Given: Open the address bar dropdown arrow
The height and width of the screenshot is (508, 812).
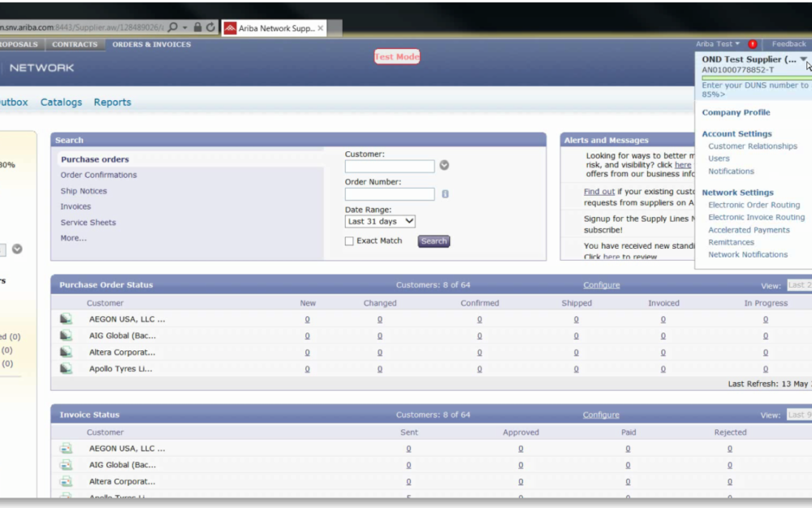Looking at the screenshot, I should point(185,28).
